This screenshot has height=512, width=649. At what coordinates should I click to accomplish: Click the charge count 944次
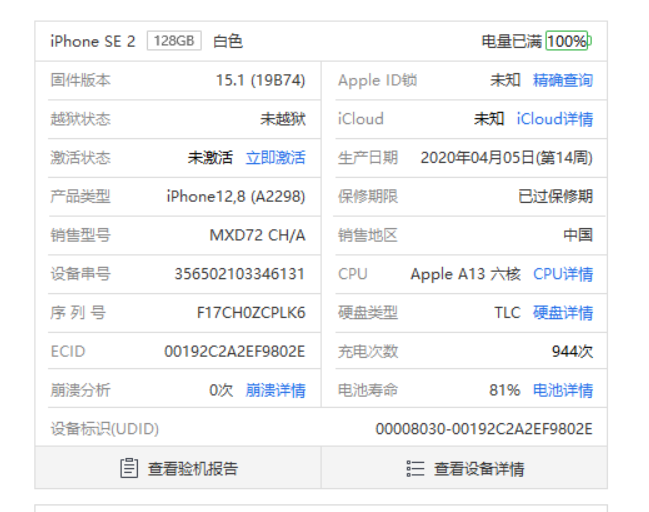572,351
